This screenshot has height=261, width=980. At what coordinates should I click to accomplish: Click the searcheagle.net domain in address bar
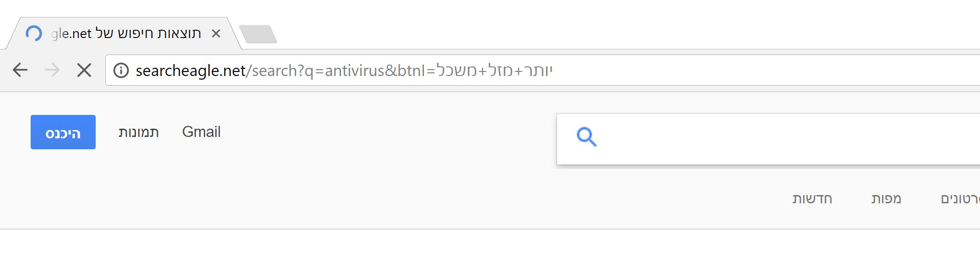190,71
